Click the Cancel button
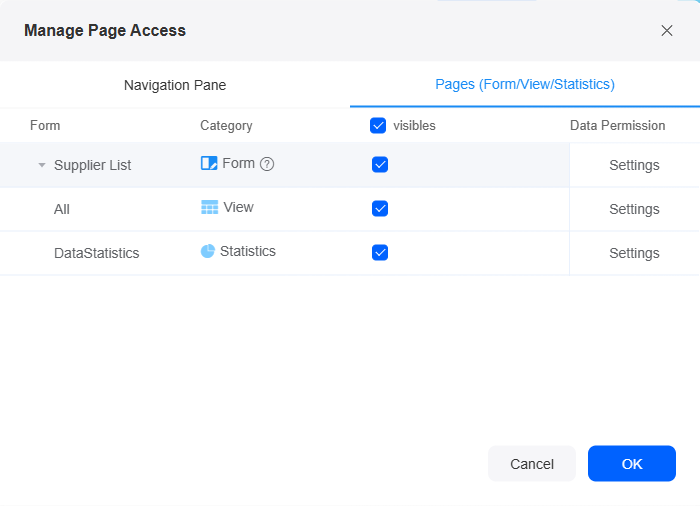The image size is (700, 506). click(x=532, y=464)
